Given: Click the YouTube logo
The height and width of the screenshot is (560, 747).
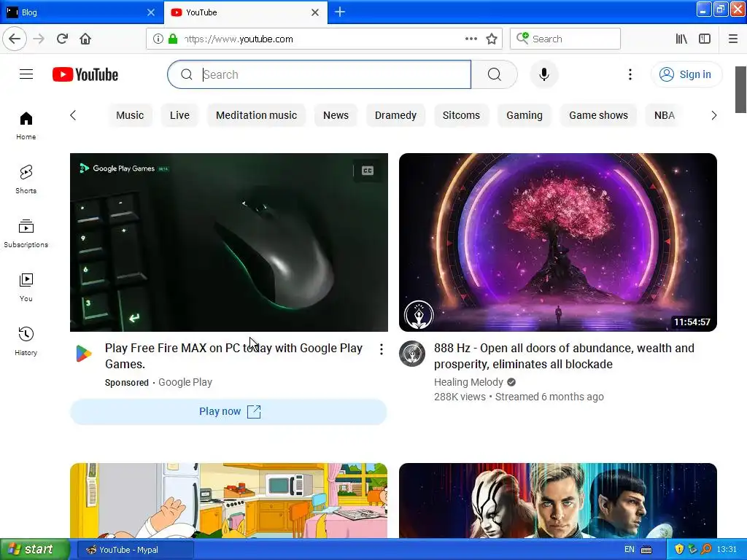Looking at the screenshot, I should coord(85,75).
